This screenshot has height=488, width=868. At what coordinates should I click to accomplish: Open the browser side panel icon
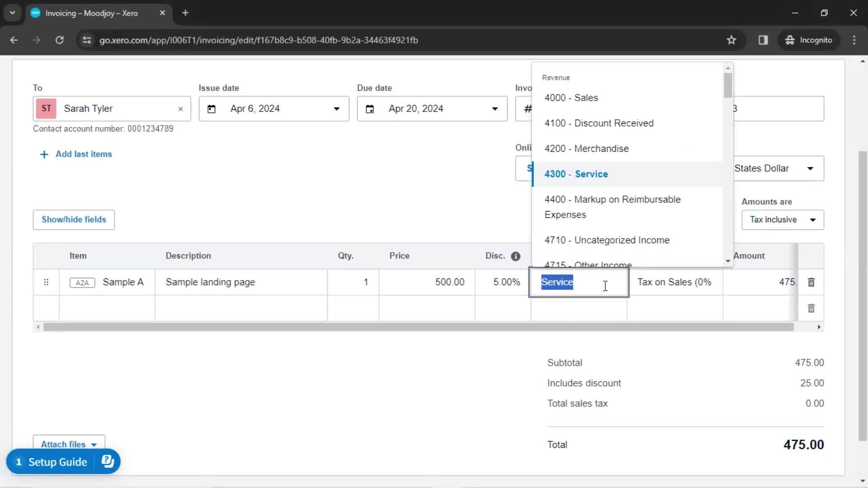(763, 40)
